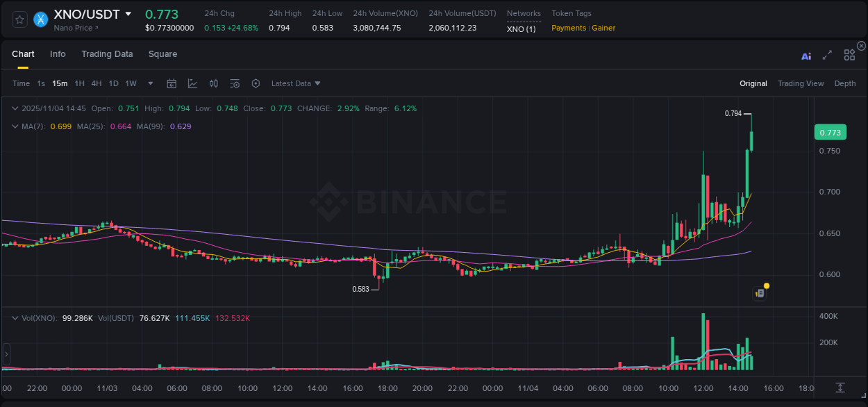This screenshot has width=868, height=407.
Task: Switch to the Trading Data tab
Action: 107,53
